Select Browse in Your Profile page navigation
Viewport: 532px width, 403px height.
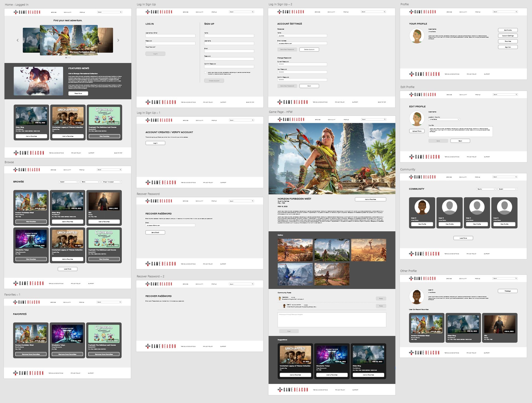pyautogui.click(x=449, y=12)
